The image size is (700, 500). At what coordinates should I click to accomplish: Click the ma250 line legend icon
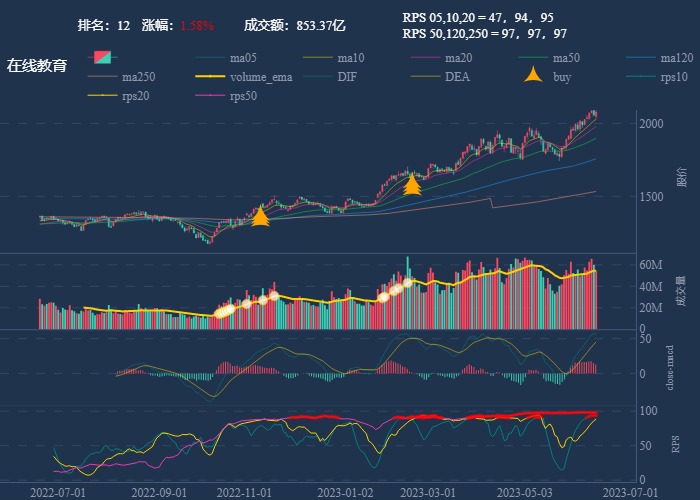102,77
